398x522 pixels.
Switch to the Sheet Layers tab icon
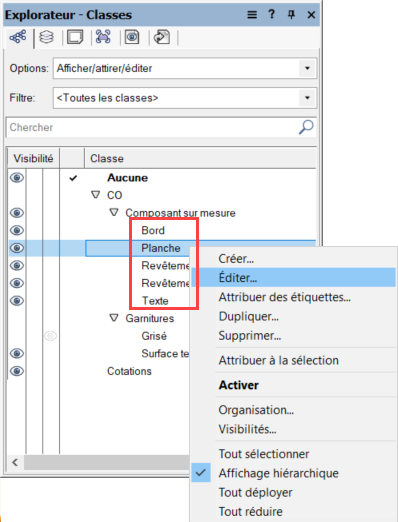(75, 37)
